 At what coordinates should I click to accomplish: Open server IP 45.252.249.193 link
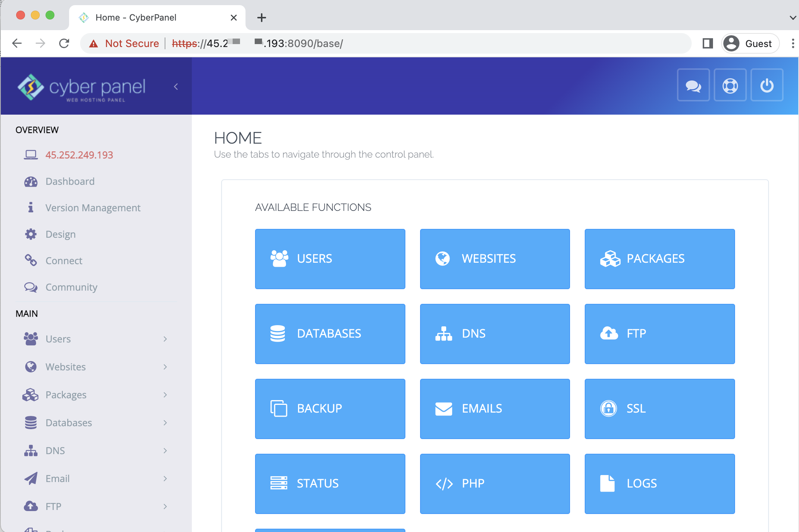(79, 155)
